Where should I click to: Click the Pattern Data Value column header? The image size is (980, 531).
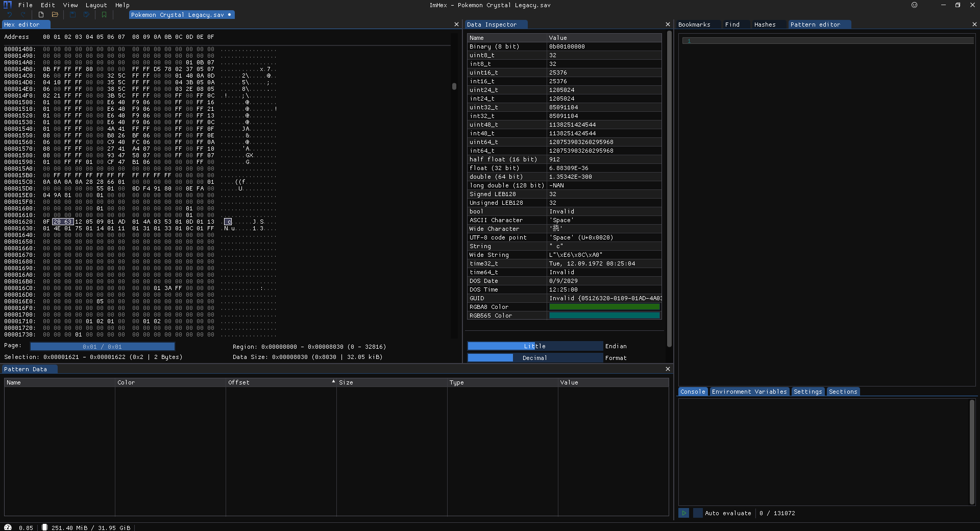(x=613, y=382)
